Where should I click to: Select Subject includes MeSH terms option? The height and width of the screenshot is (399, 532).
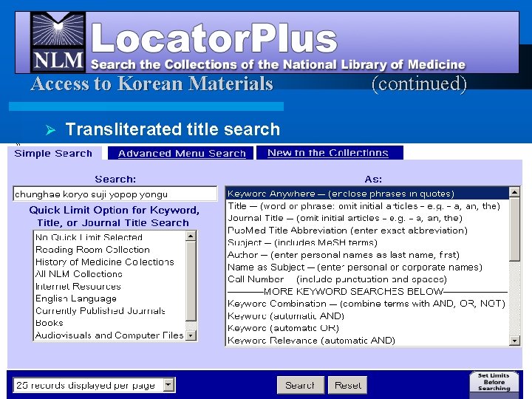click(367, 242)
